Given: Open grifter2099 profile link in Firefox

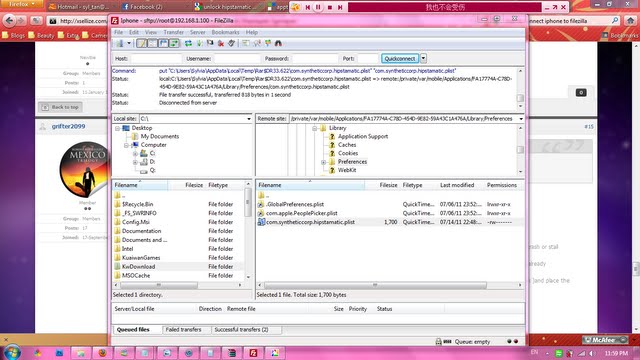Looking at the screenshot, I should click(x=69, y=126).
